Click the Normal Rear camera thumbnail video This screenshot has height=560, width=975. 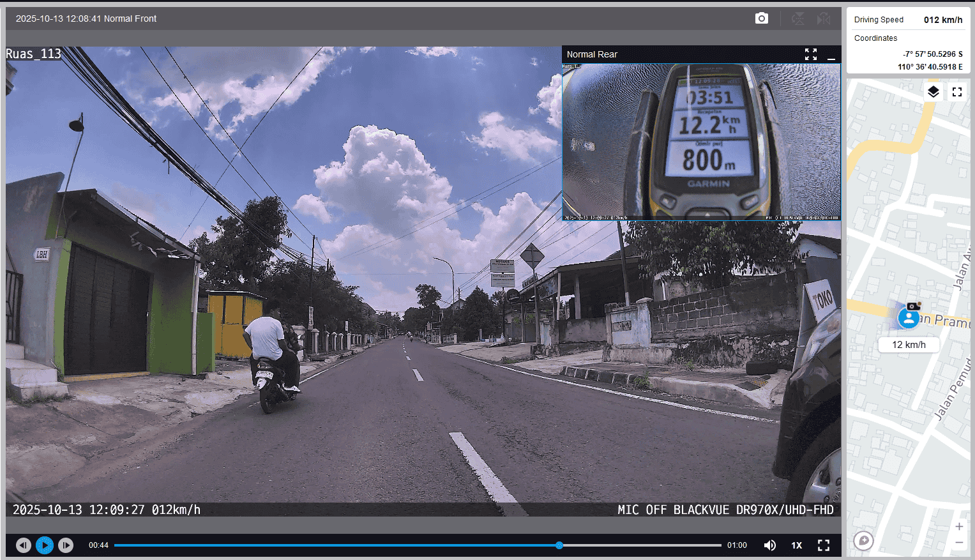coord(701,141)
